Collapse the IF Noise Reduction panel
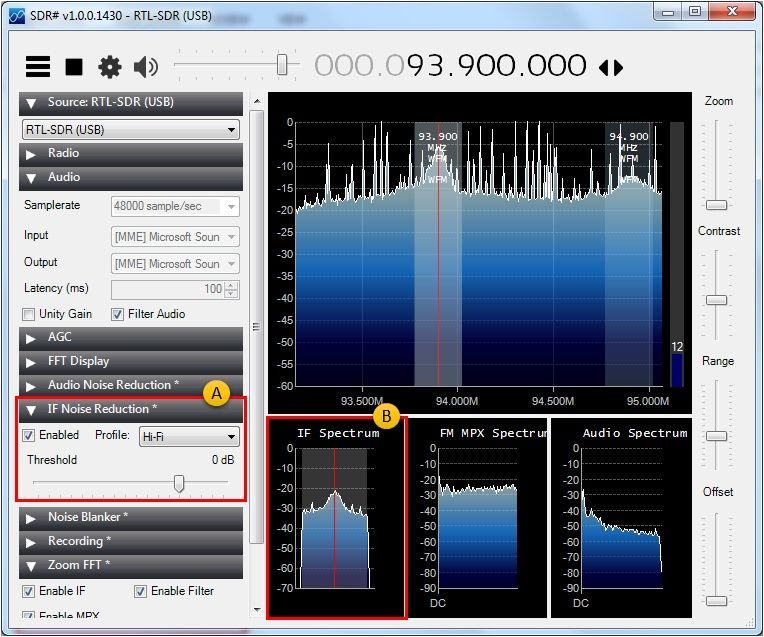This screenshot has width=764, height=637. click(131, 410)
